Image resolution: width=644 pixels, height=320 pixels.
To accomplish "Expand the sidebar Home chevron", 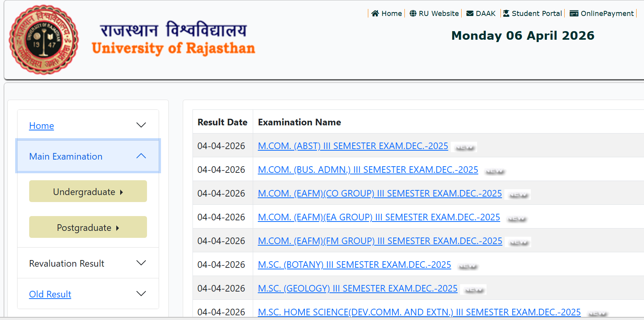I will click(141, 125).
